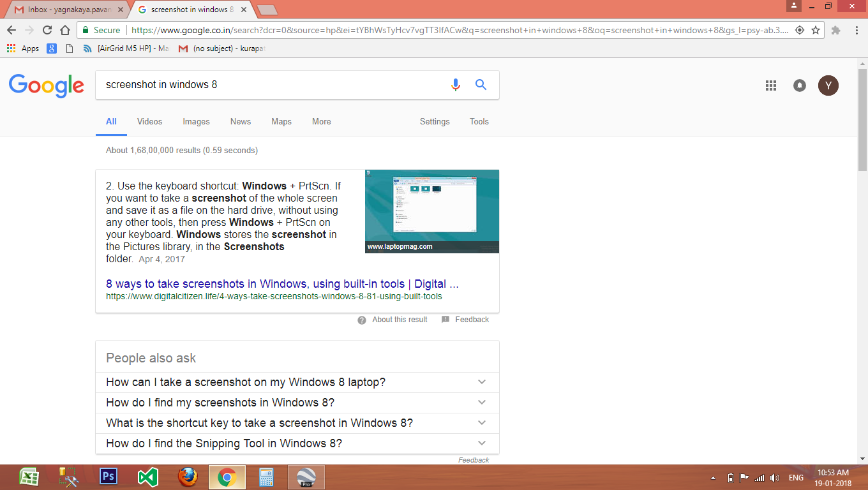Bookmark this page with the star icon

pos(816,30)
